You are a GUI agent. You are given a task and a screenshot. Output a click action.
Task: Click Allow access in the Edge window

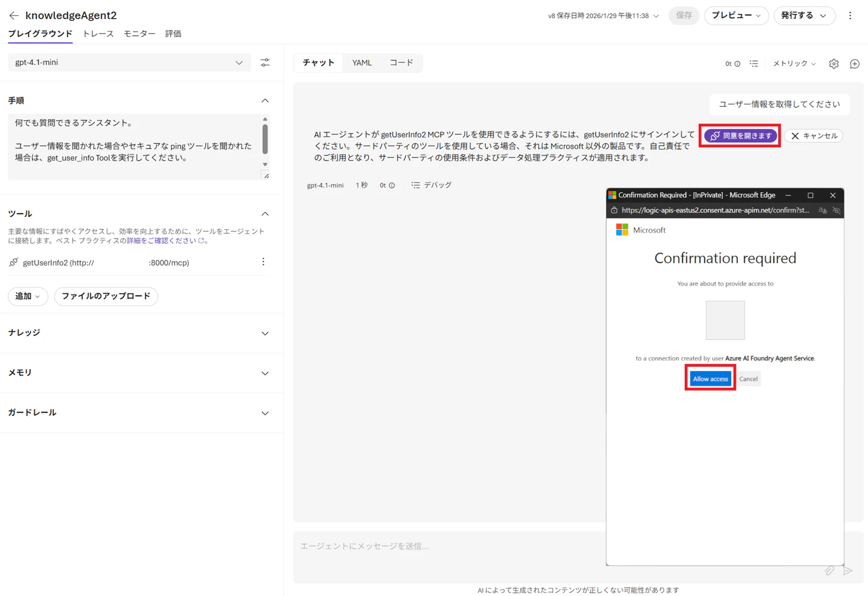710,379
